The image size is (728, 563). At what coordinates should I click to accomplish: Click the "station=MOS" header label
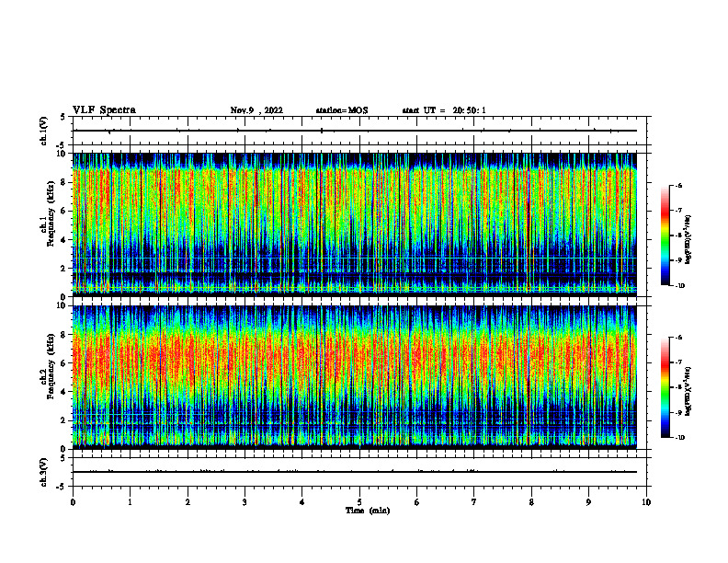pos(342,110)
